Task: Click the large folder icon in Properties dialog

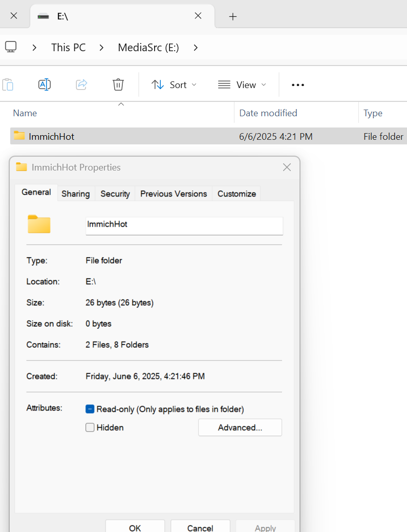Action: [39, 224]
